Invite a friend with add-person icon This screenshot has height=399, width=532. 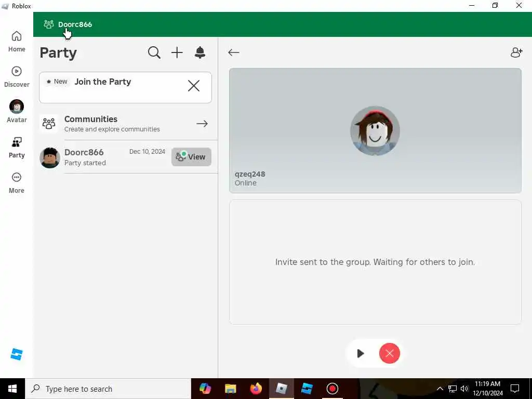point(516,52)
